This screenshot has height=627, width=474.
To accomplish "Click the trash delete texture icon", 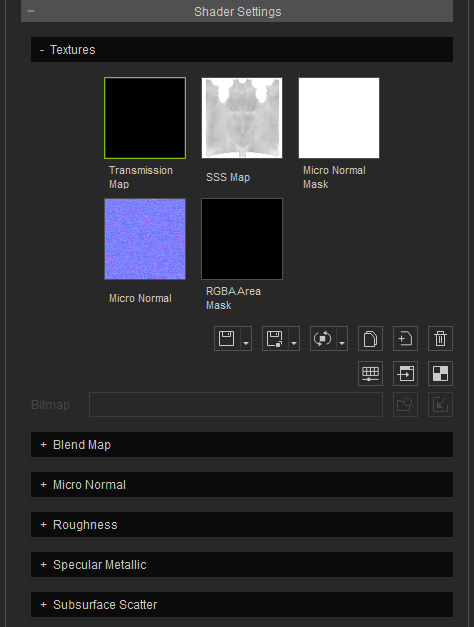I will pos(440,339).
